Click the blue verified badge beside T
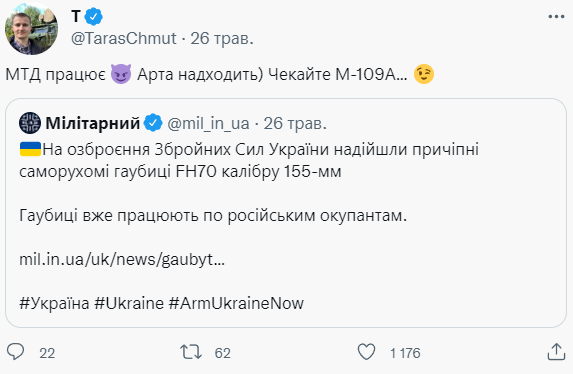This screenshot has width=573, height=374. (x=94, y=17)
